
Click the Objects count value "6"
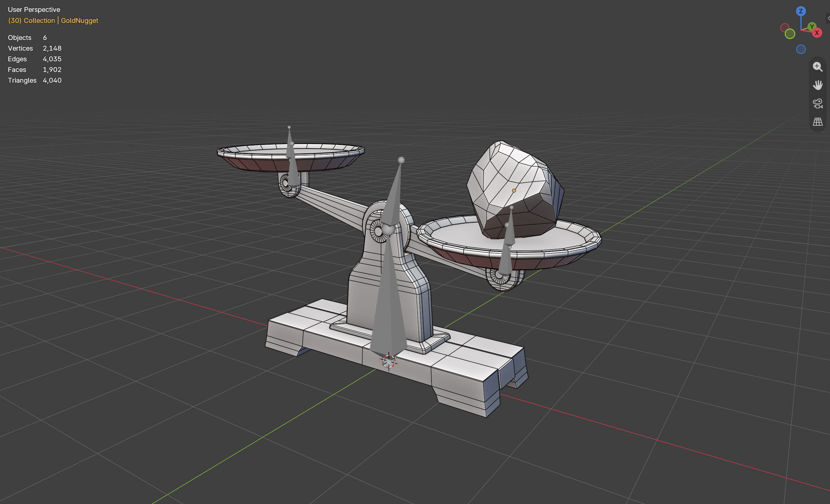(45, 38)
